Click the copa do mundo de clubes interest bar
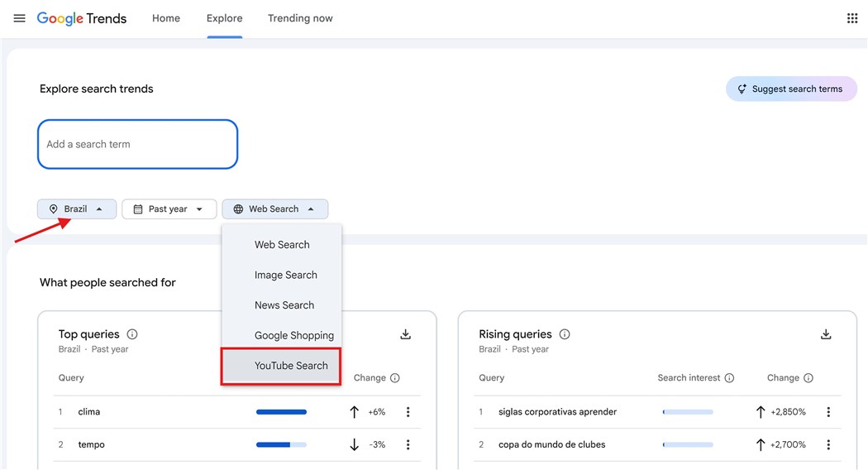The width and height of the screenshot is (868, 470). click(688, 444)
